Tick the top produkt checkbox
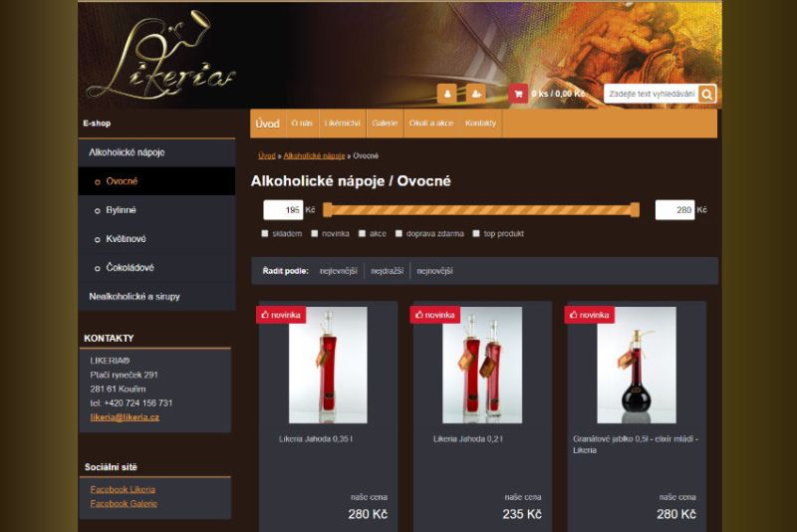 (476, 234)
